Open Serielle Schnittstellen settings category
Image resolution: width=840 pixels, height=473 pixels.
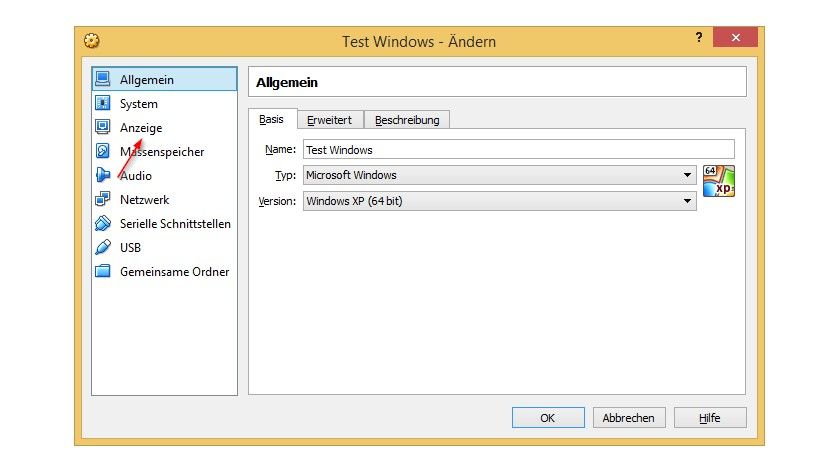point(164,224)
